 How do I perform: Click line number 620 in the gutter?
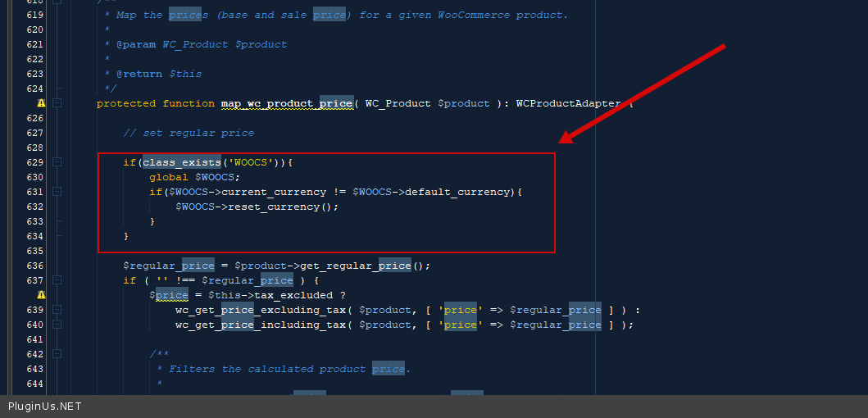(34, 30)
